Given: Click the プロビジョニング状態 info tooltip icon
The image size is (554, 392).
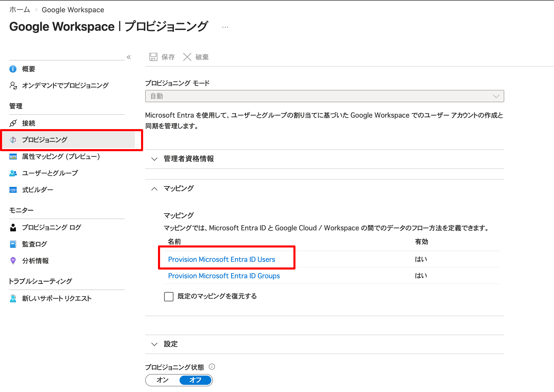Looking at the screenshot, I should pos(212,367).
